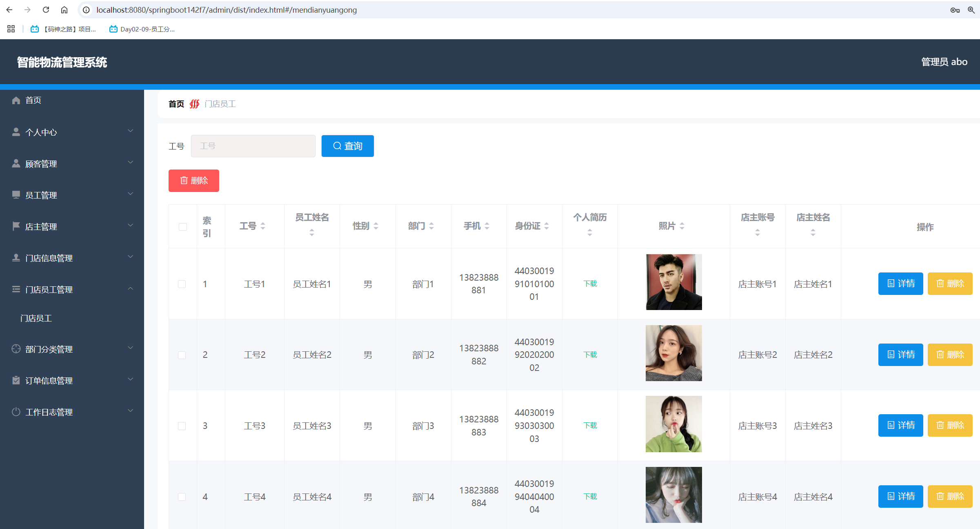Click the 手机 column sort icon

[487, 226]
